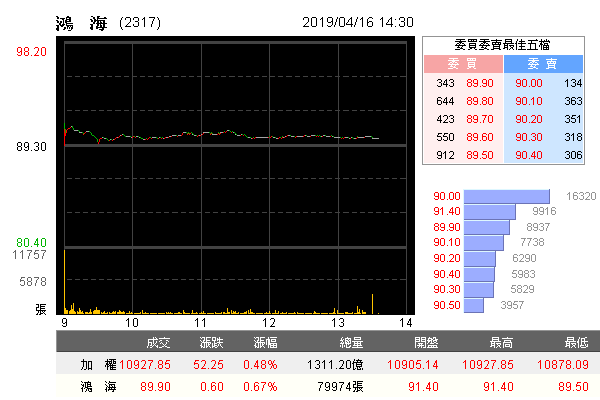Click the stock name 鴻海 title
The height and width of the screenshot is (400, 600).
pos(82,23)
